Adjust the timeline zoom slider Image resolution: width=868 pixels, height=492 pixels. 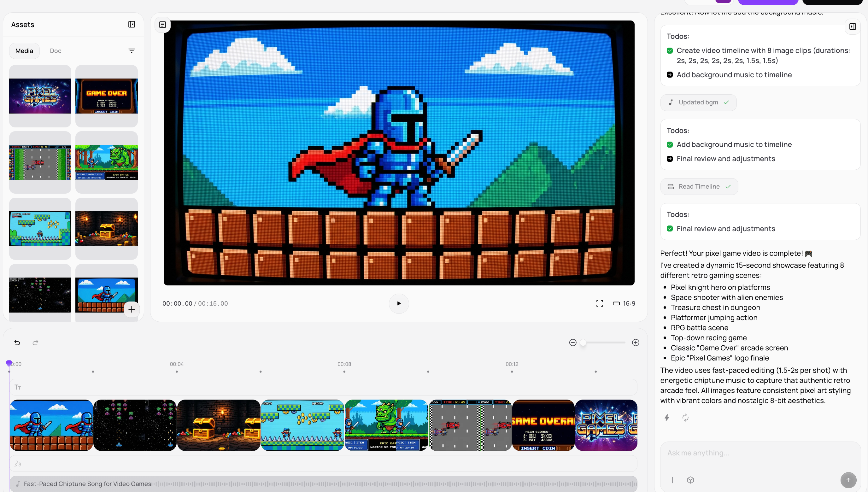click(583, 343)
